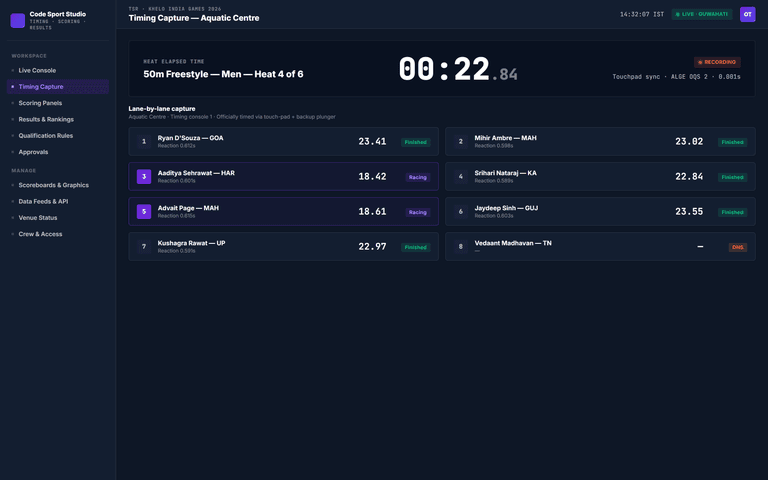
Task: Click lane 2 number badge
Action: (460, 142)
